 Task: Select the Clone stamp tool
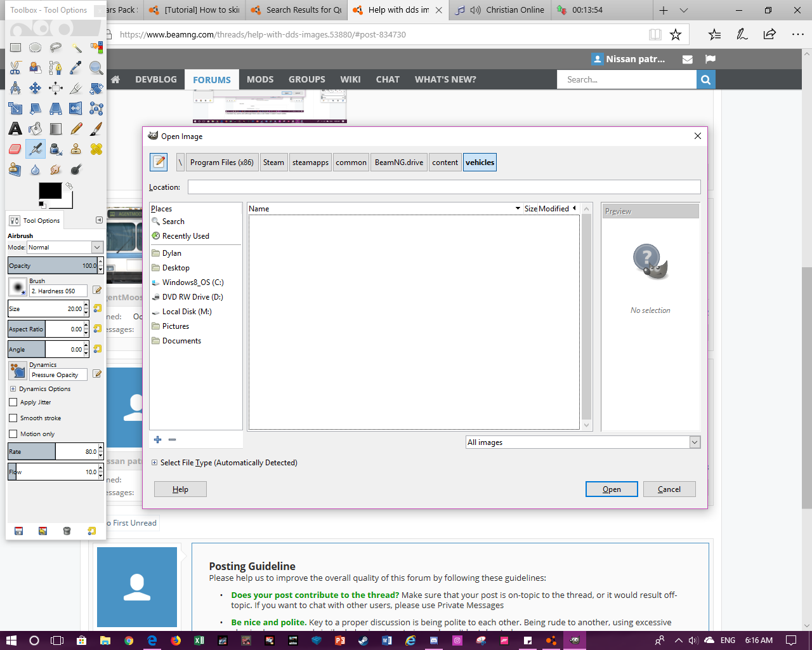(x=76, y=149)
